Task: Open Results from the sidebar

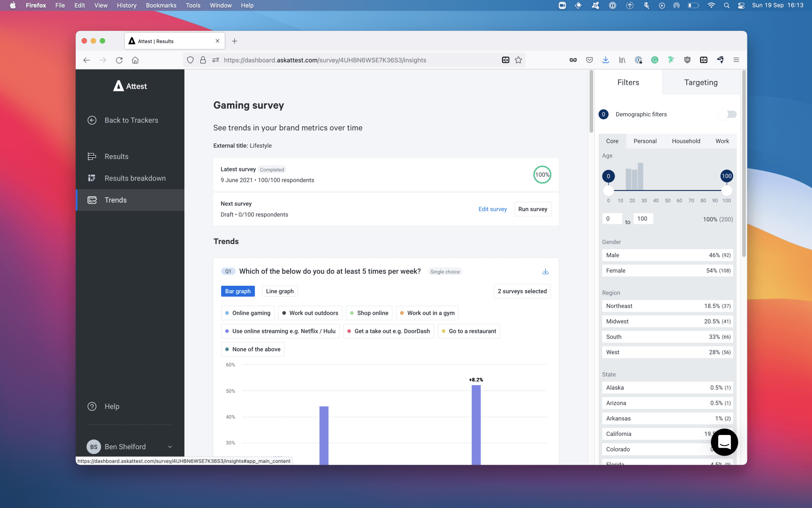Action: tap(116, 156)
